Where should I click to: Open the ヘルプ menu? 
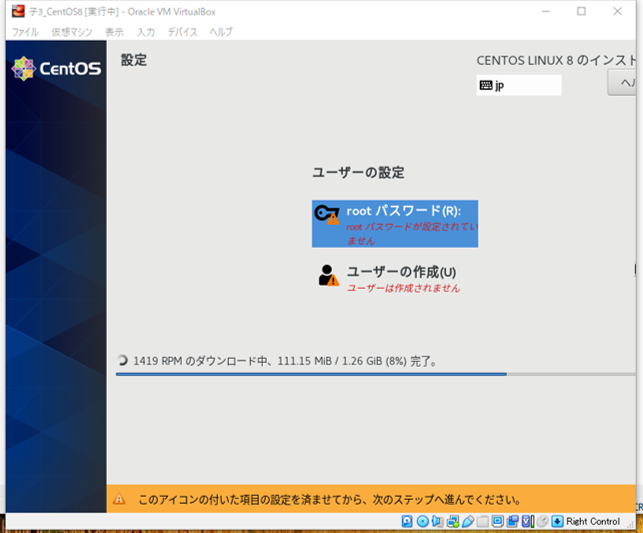(221, 32)
